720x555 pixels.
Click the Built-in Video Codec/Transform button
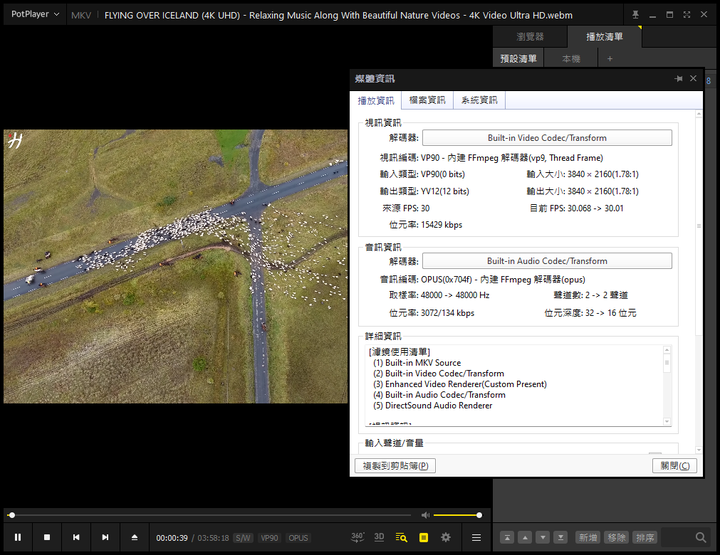(x=547, y=138)
